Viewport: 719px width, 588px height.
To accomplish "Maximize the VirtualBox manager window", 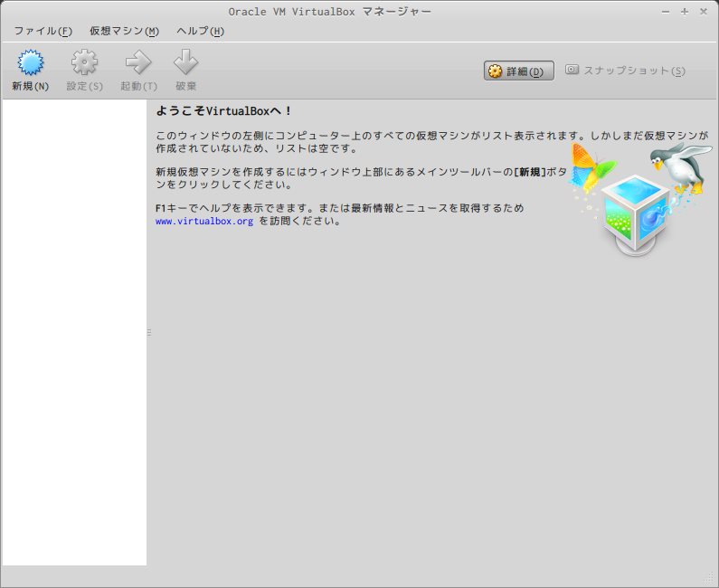I will (685, 12).
